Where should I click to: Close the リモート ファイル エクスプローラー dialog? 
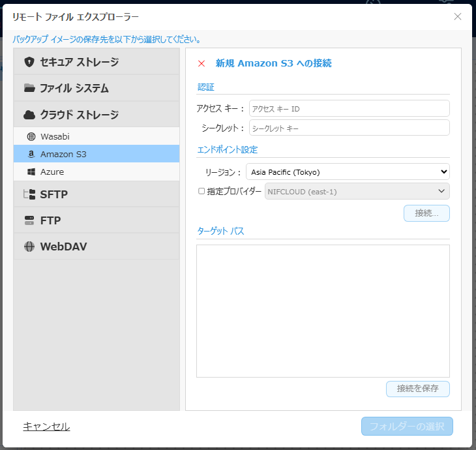(x=458, y=16)
